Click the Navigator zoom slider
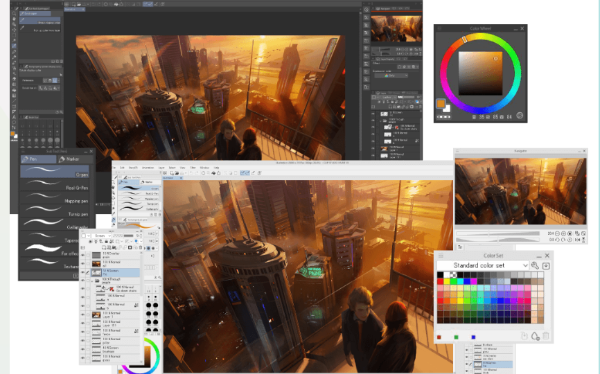The image size is (600, 374). coord(498,233)
